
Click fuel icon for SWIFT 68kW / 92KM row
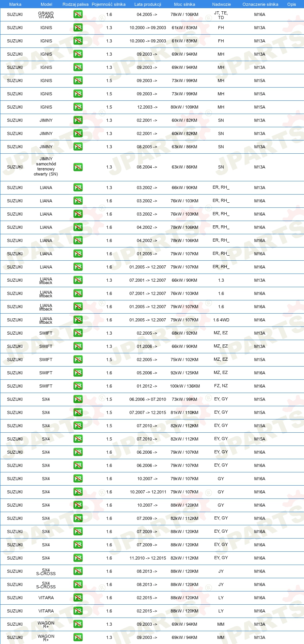coord(78,333)
